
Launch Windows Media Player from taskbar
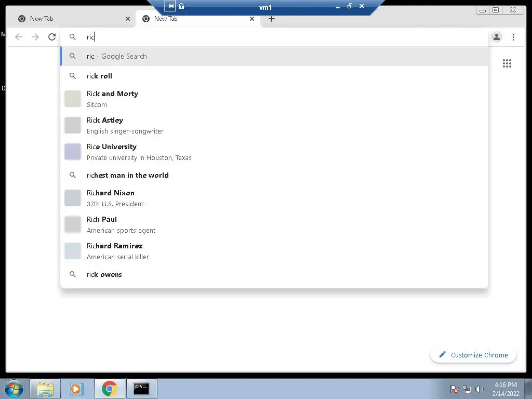(77, 389)
